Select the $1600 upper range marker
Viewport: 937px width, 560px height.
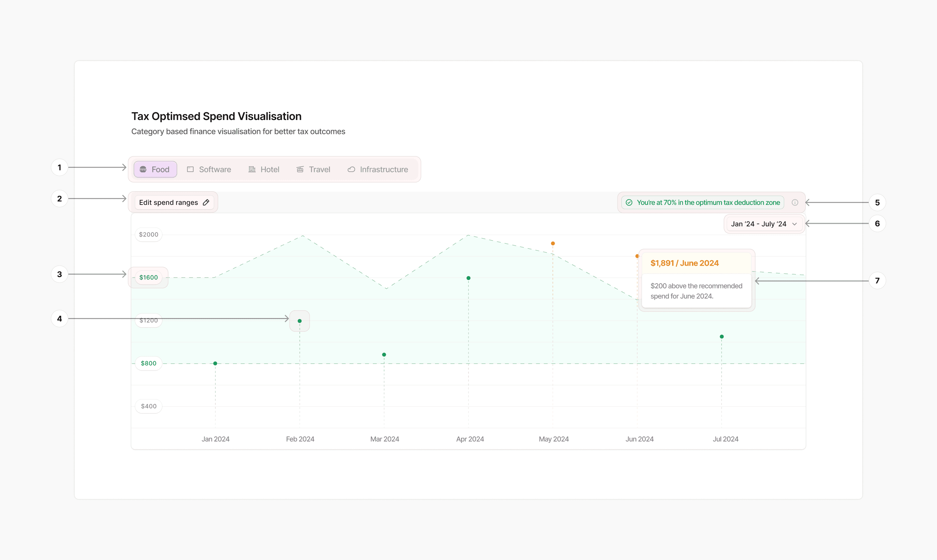148,277
